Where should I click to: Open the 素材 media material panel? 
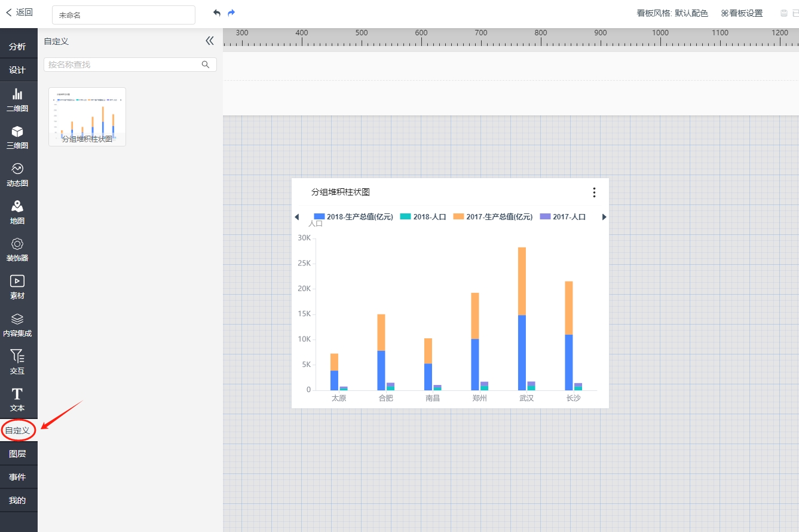point(17,286)
